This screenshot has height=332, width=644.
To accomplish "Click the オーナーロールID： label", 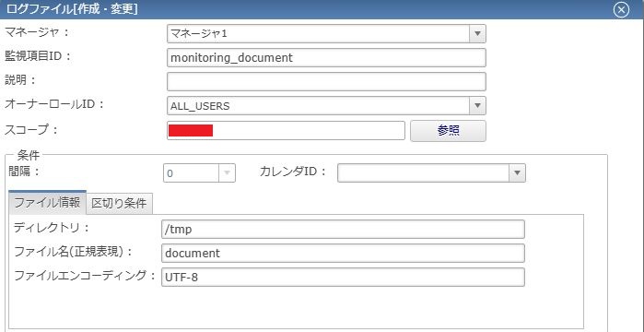I will (54, 104).
